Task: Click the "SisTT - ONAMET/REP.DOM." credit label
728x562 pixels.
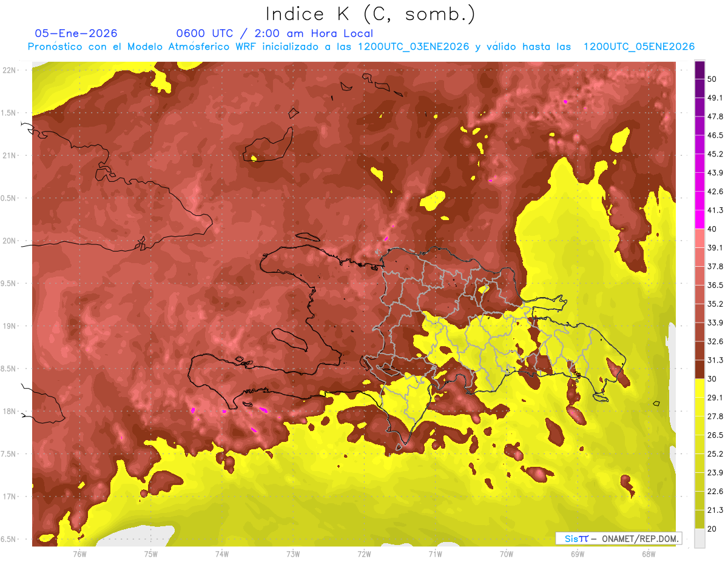Action: (x=619, y=538)
